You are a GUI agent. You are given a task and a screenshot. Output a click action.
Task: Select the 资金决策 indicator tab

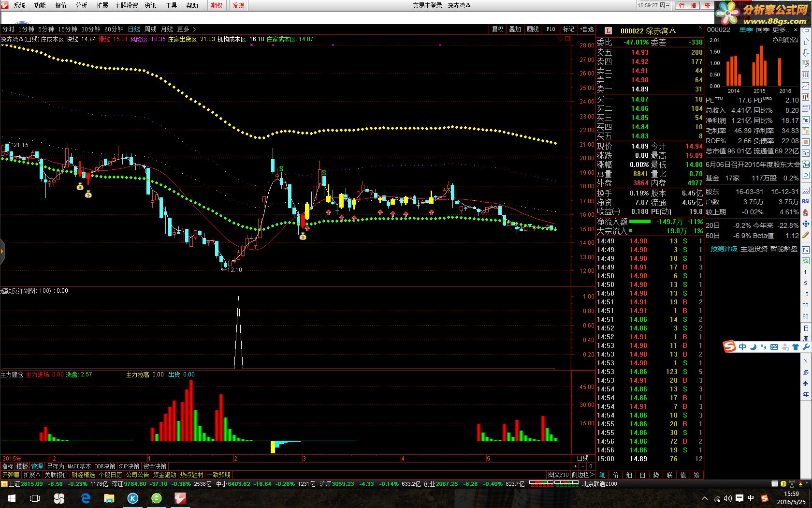pyautogui.click(x=155, y=466)
